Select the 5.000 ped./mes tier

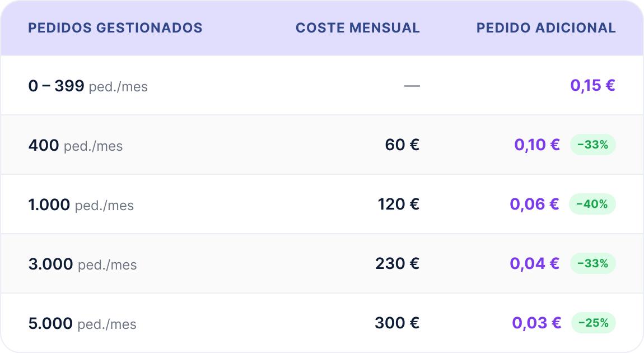[x=322, y=323]
